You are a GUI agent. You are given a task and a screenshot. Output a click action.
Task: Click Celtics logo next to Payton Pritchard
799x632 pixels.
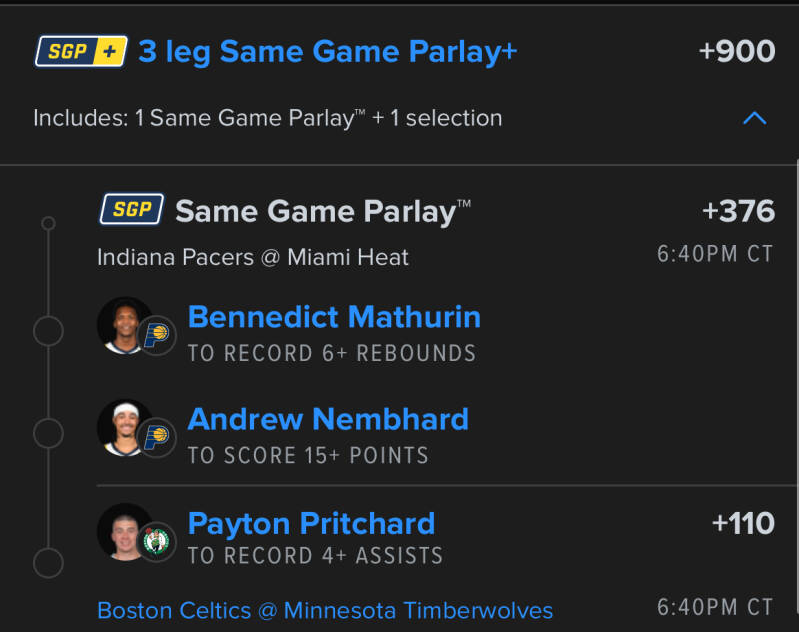tap(156, 542)
